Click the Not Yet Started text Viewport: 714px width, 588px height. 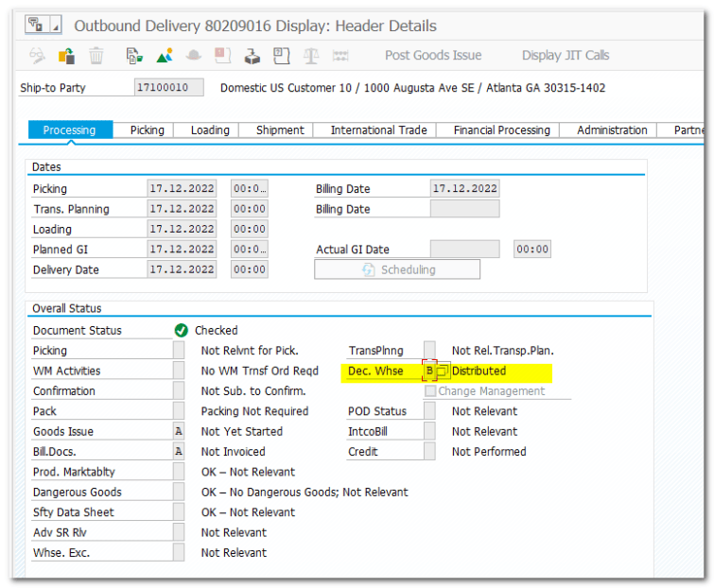coord(242,431)
